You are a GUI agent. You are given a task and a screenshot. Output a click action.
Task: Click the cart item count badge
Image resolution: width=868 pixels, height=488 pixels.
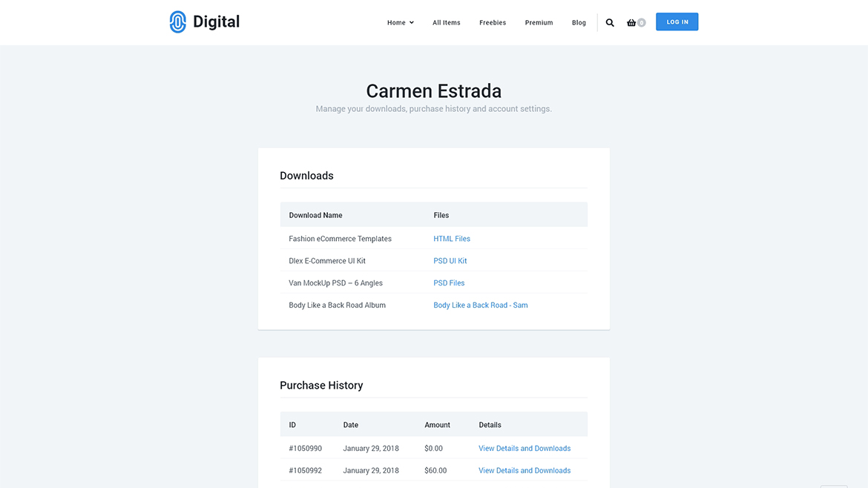point(642,23)
